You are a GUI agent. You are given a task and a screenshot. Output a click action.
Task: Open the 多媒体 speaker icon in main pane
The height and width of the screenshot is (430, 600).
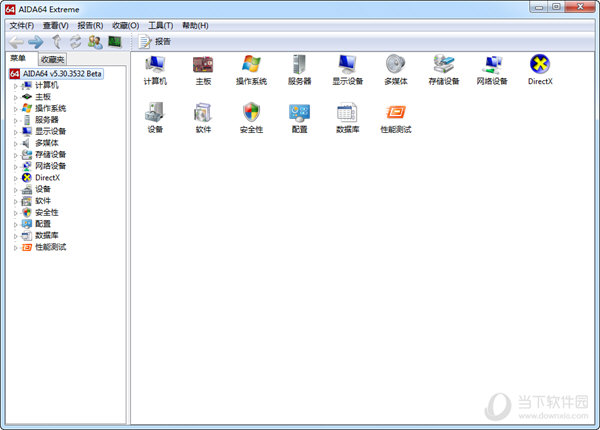tap(396, 70)
